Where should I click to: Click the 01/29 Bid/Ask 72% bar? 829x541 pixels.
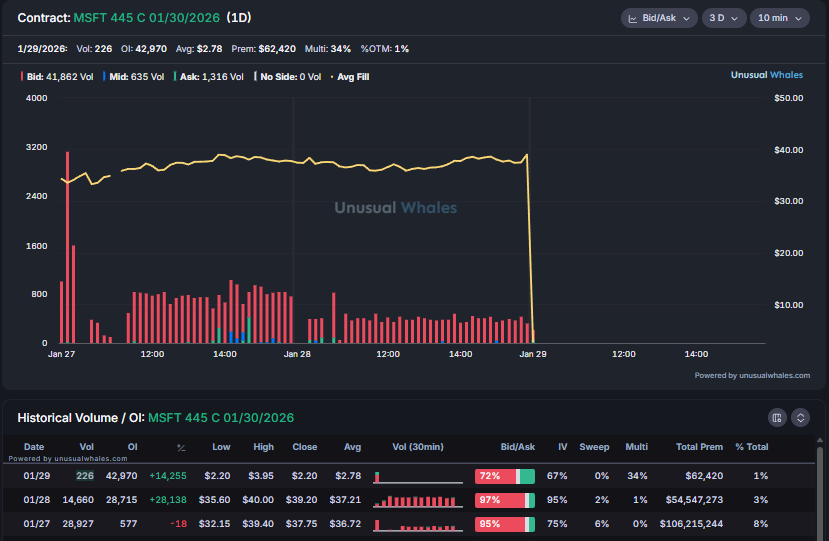(x=504, y=476)
